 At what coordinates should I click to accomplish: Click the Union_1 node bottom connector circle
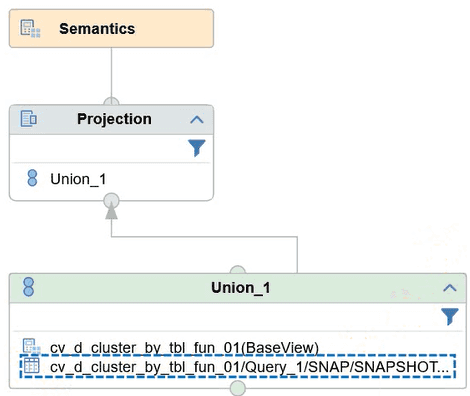[238, 388]
